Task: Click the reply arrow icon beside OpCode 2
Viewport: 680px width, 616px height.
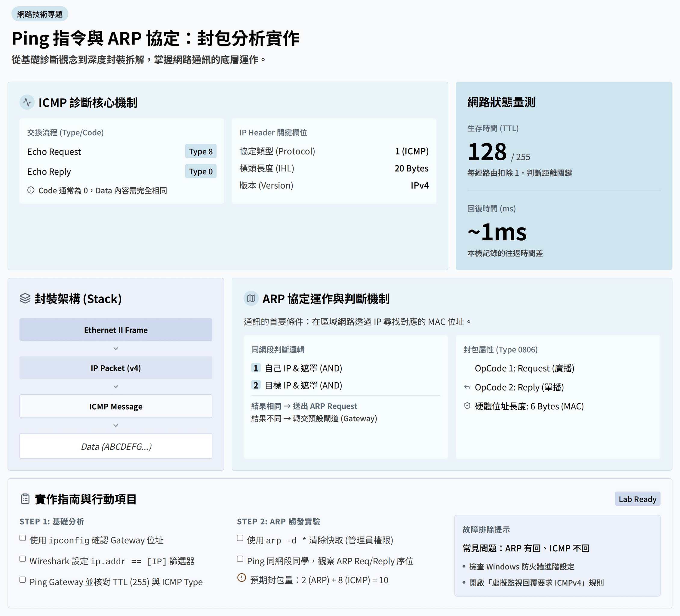Action: click(x=467, y=387)
